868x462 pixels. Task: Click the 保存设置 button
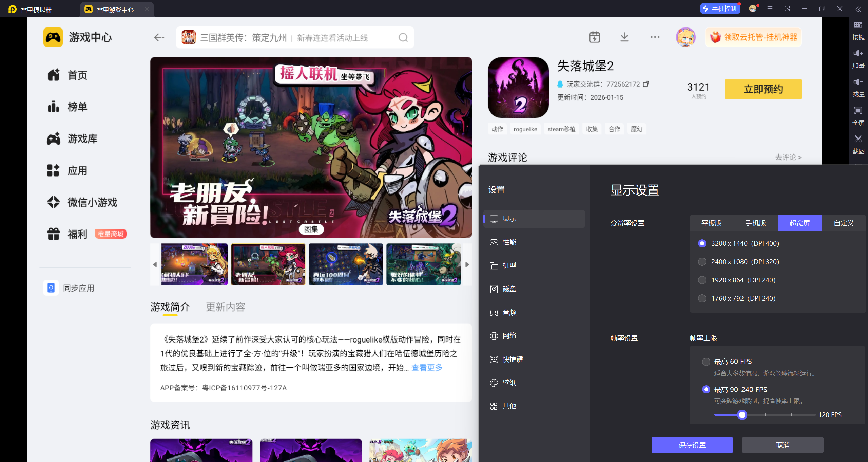click(692, 445)
